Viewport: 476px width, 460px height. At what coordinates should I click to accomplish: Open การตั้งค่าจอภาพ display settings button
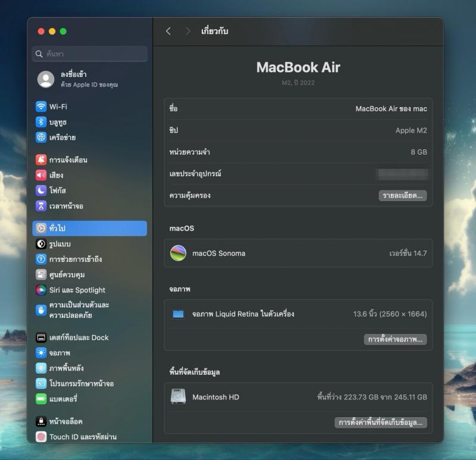(x=395, y=339)
